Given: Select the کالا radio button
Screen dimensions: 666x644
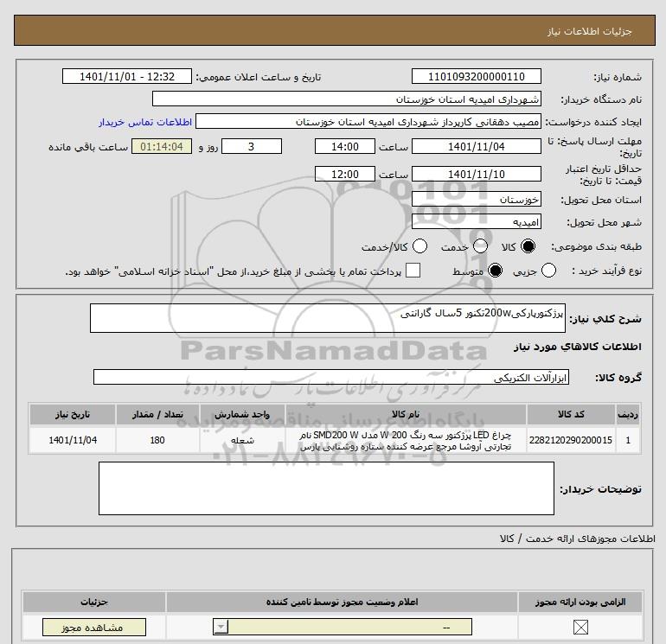Looking at the screenshot, I should pyautogui.click(x=528, y=246).
